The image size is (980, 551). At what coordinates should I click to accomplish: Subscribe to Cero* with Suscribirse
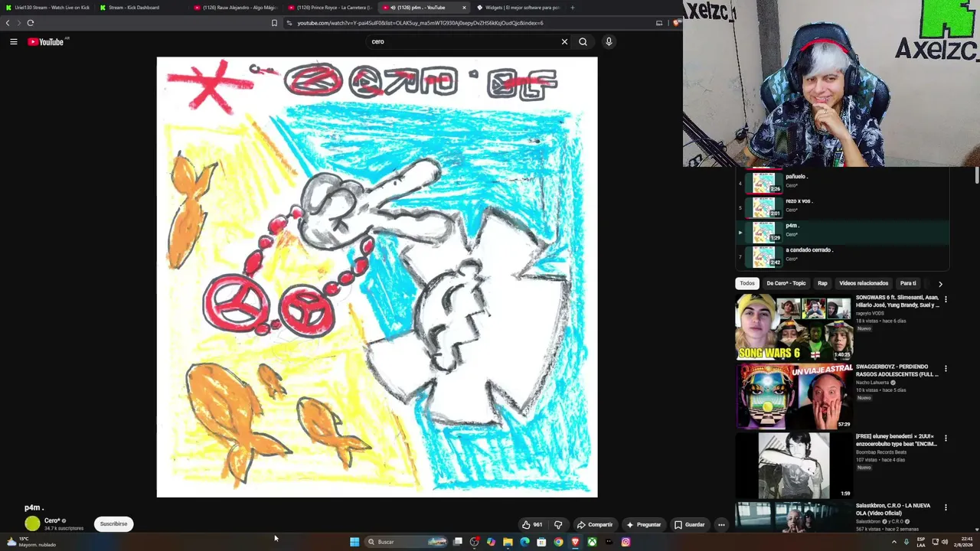(113, 524)
